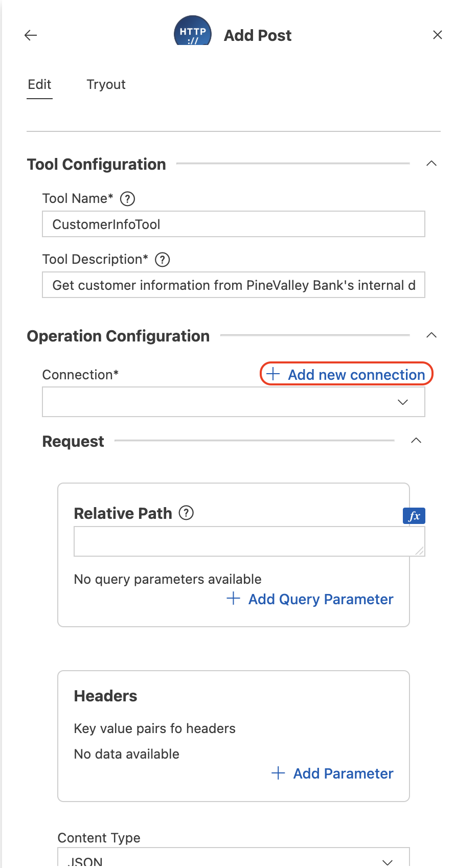This screenshot has width=455, height=868.
Task: Click Add Parameter under Headers
Action: tap(332, 773)
